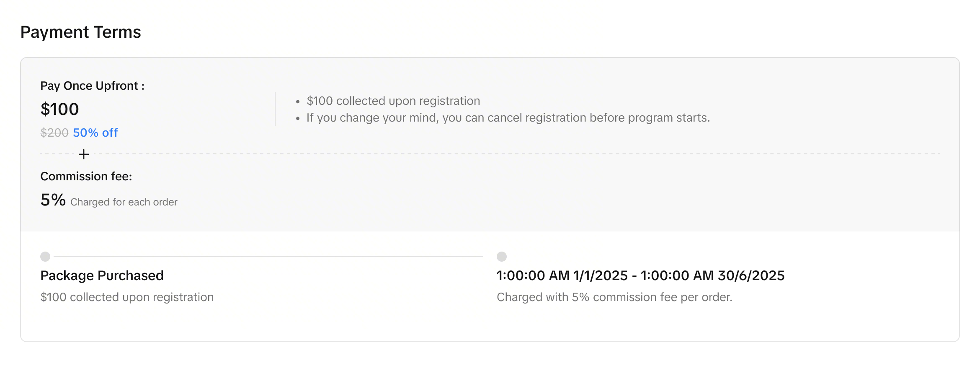Viewport: 980px width, 369px height.
Task: Click the first bullet about $100 collected
Action: [x=393, y=101]
